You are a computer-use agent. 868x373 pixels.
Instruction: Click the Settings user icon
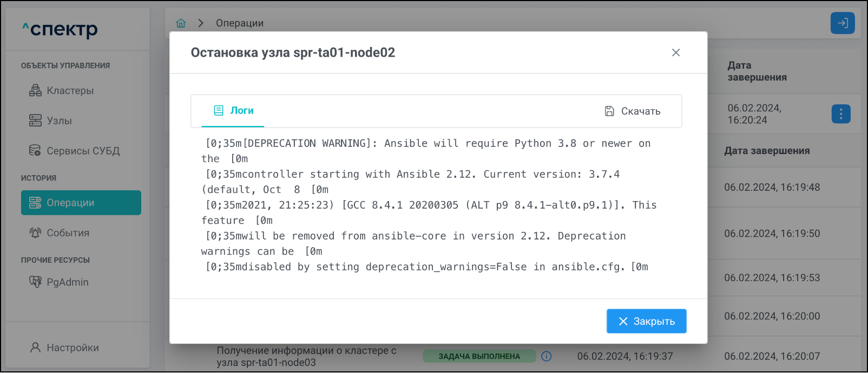(35, 348)
